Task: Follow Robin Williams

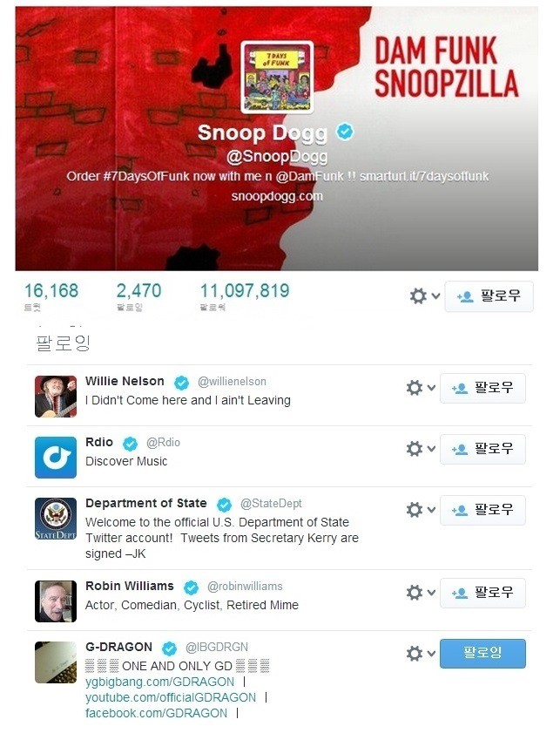Action: click(482, 593)
